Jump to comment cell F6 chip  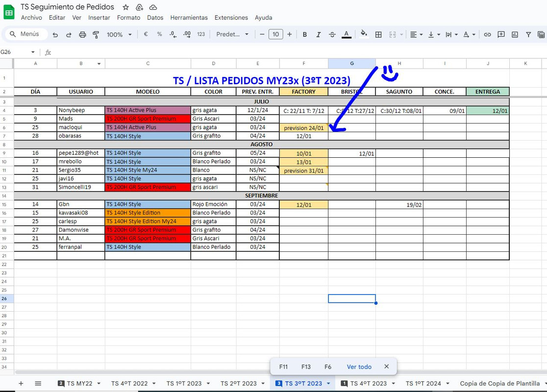[327, 367]
